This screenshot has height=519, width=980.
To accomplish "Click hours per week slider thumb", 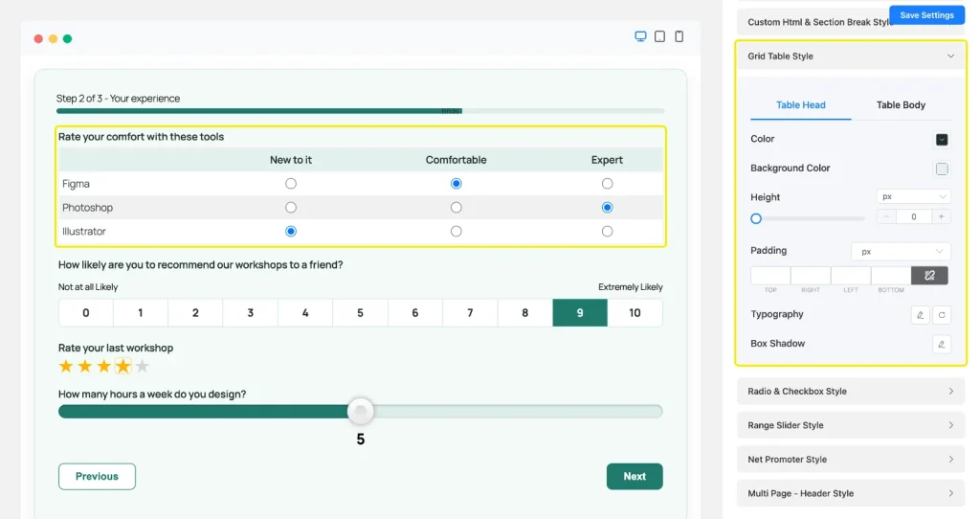I will (361, 411).
